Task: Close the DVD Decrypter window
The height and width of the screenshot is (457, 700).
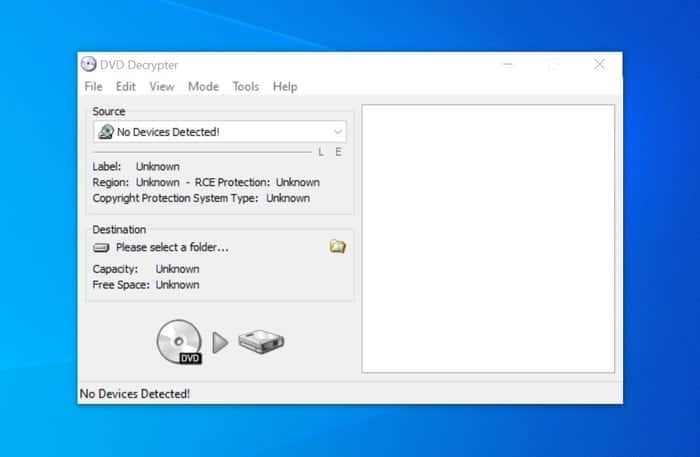Action: pyautogui.click(x=600, y=65)
